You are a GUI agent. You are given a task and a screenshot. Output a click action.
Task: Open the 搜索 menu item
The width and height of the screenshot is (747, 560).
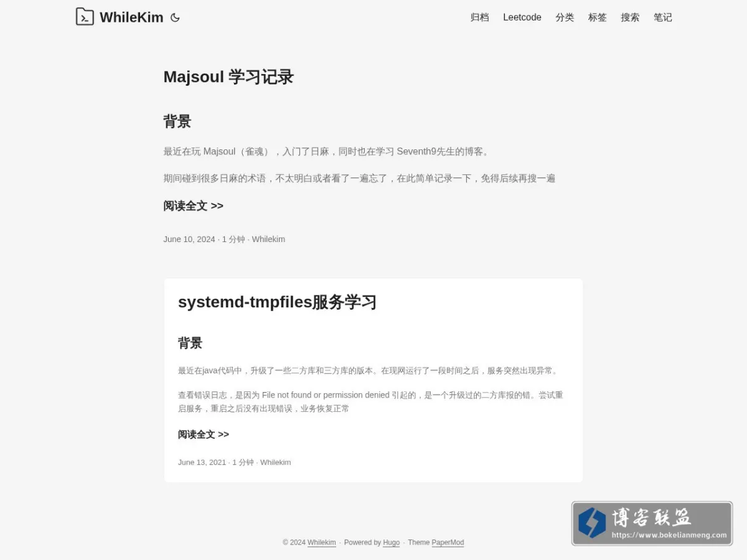[x=630, y=17]
